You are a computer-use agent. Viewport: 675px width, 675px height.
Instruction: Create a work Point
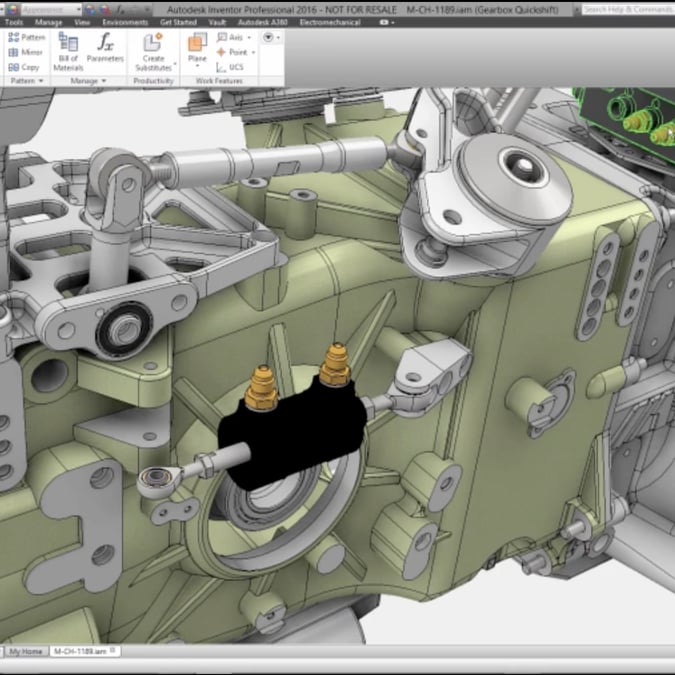[232, 52]
